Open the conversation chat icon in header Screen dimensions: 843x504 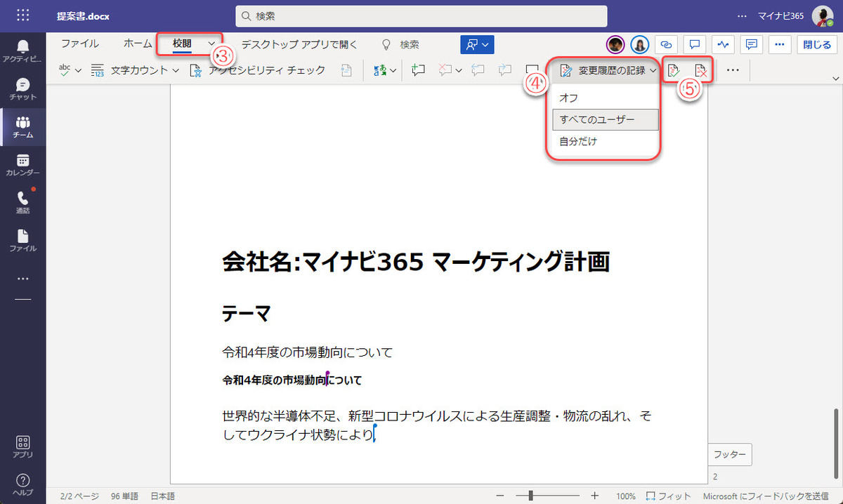click(x=694, y=44)
